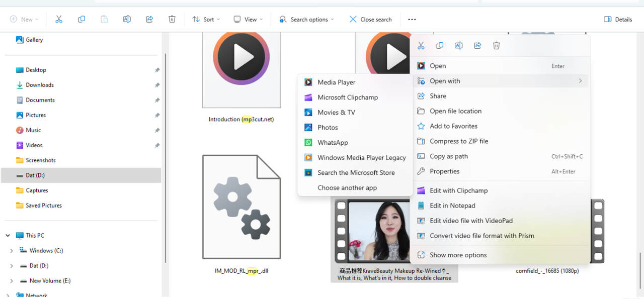
Task: Click the Rename icon in the context menu
Action: click(459, 46)
